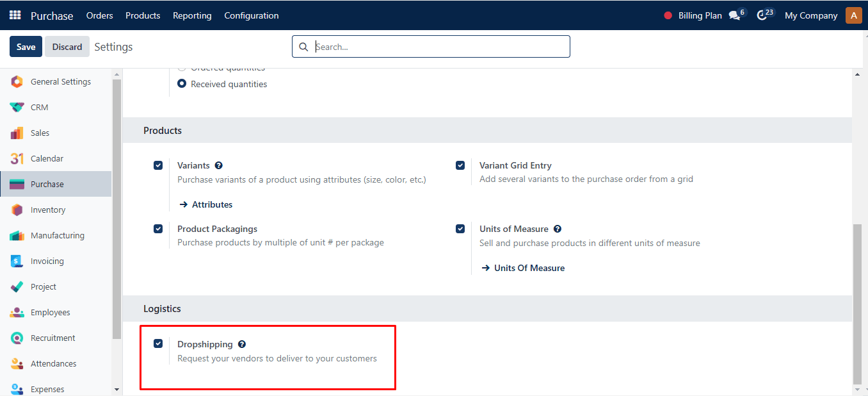
Task: Click the main page scrollbar up arrow
Action: tap(858, 74)
